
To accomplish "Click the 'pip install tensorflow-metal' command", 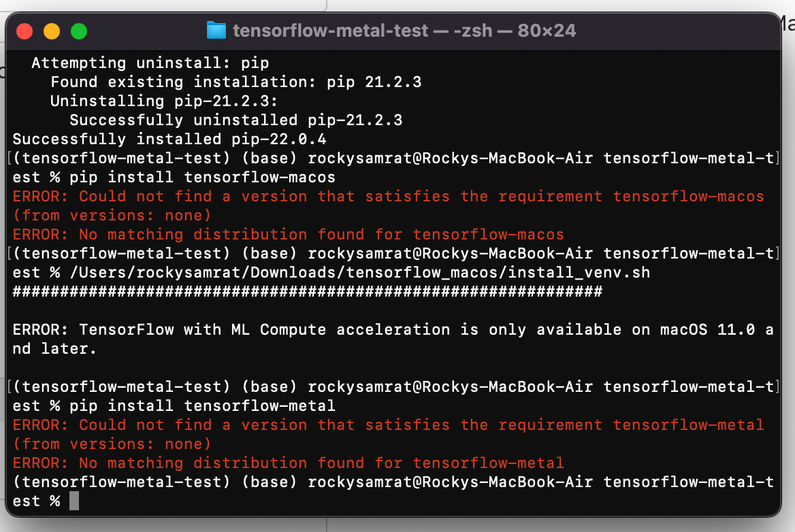I will tap(202, 406).
